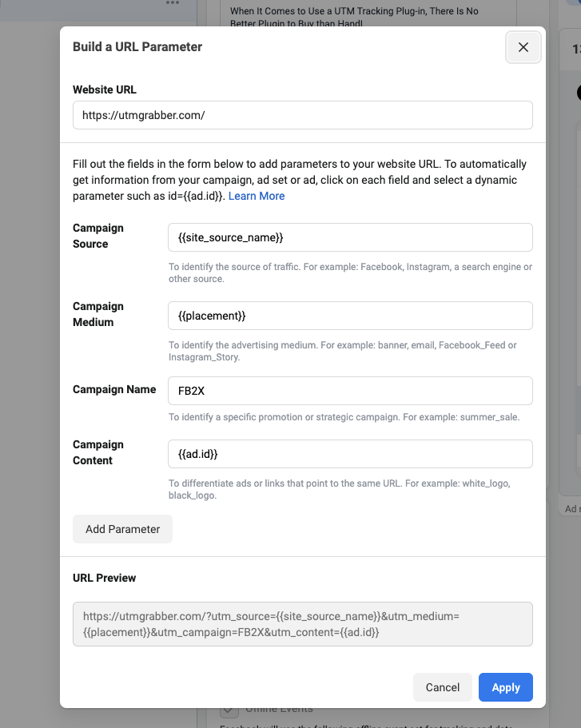Click the three-dots menu icon behind dialog
This screenshot has height=728, width=581.
click(x=173, y=4)
